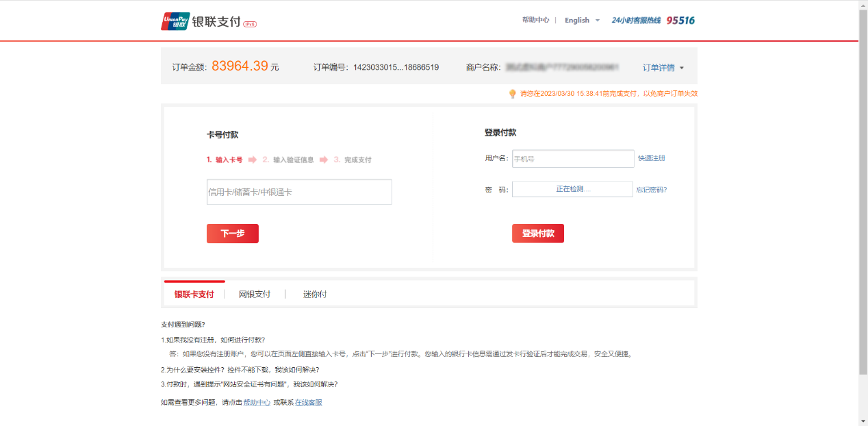
Task: Click the IPv6 badge icon
Action: (x=250, y=24)
